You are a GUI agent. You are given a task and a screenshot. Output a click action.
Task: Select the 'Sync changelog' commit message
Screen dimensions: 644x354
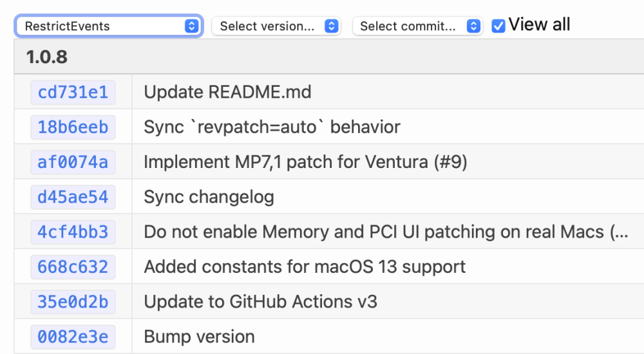click(209, 197)
